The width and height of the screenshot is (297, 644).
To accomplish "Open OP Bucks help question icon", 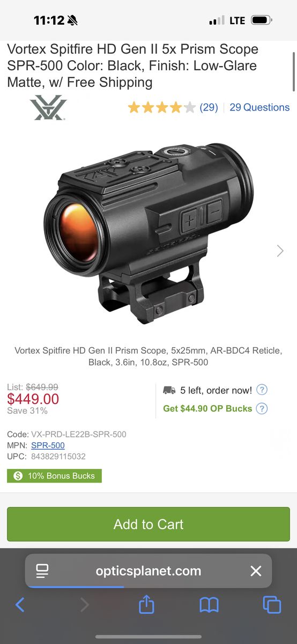I will 262,408.
